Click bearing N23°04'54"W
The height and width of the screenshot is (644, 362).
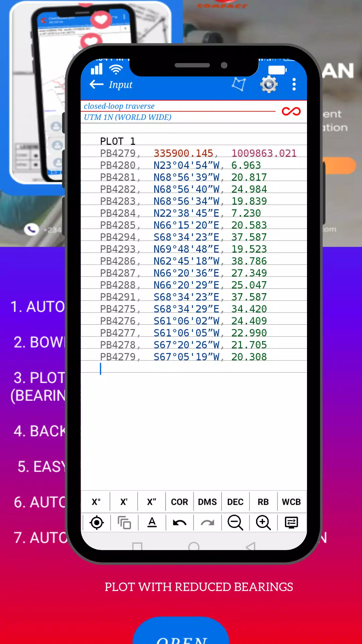(x=186, y=165)
